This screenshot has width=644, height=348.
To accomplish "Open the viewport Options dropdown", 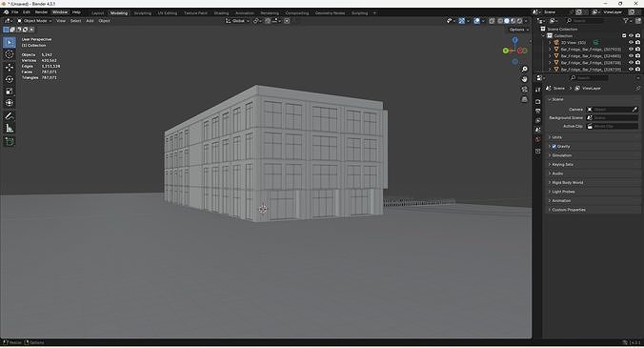I will click(x=519, y=30).
